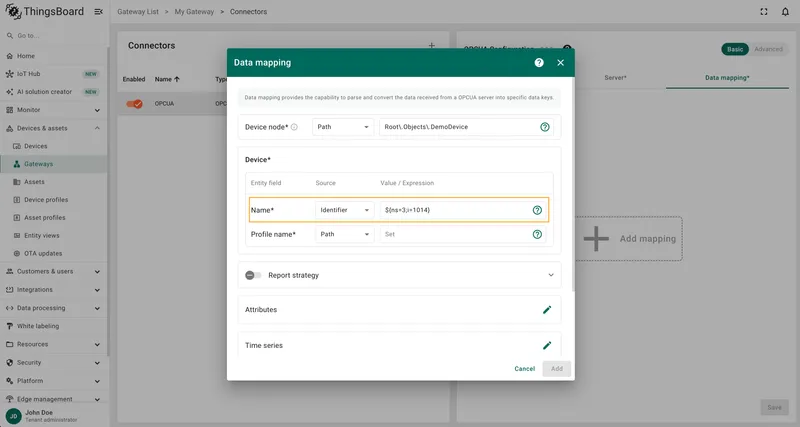This screenshot has height=427, width=800.
Task: Click Save button in configuration panel
Action: (774, 407)
